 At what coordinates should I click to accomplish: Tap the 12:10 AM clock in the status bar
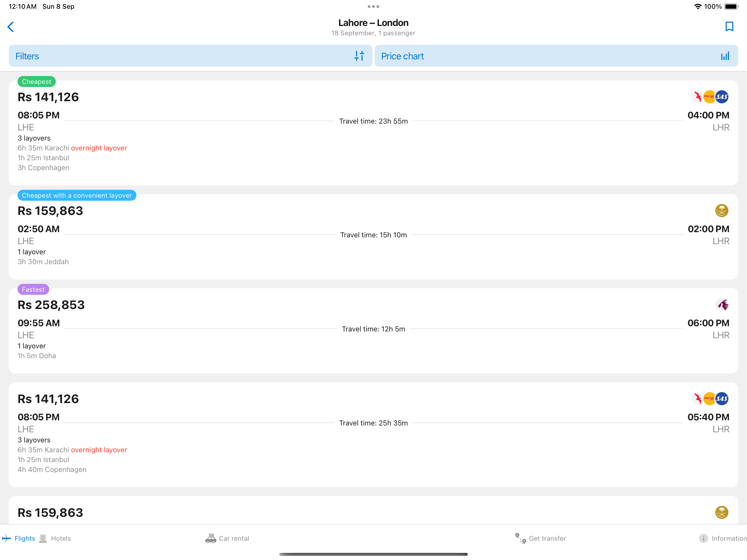tap(23, 6)
